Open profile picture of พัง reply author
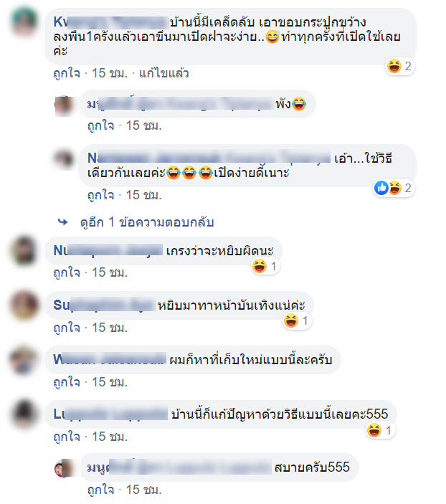The width and height of the screenshot is (446, 504). point(64,105)
